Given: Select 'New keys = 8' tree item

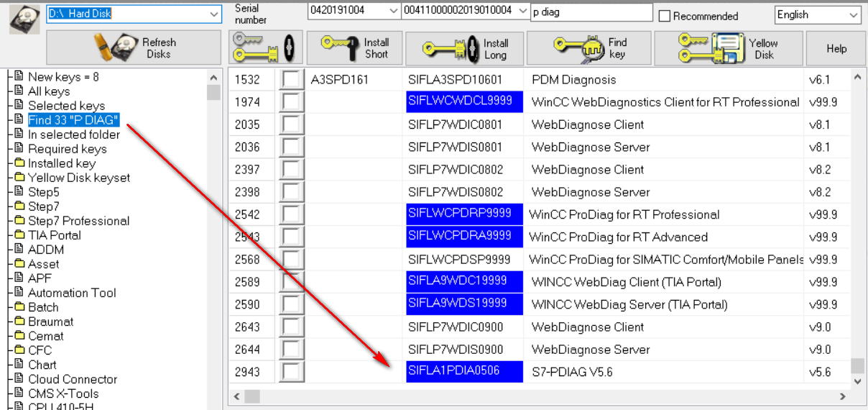Looking at the screenshot, I should point(63,77).
